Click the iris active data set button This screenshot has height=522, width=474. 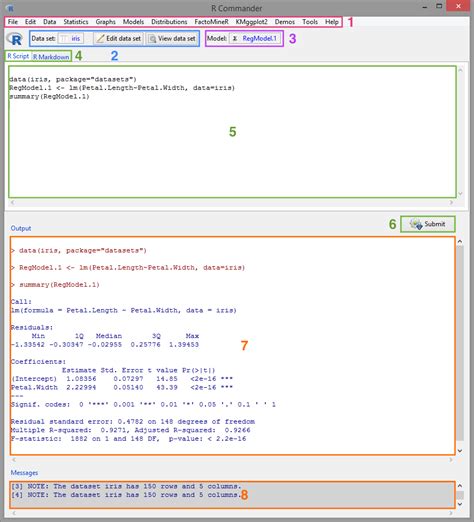(x=71, y=39)
